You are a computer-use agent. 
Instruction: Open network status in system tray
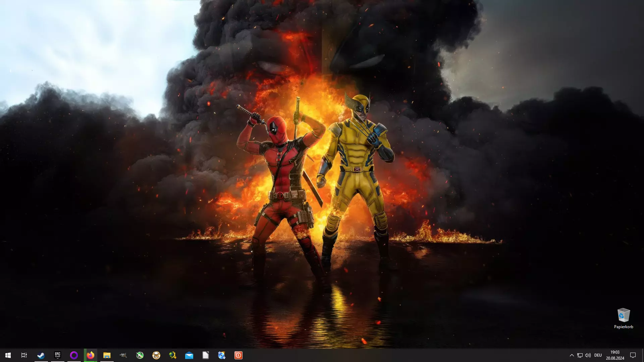pyautogui.click(x=580, y=355)
